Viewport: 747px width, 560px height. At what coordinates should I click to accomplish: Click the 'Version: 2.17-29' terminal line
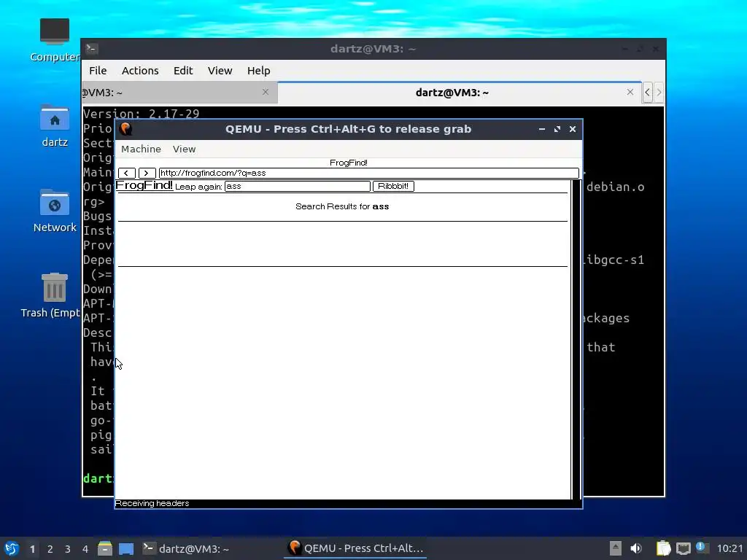[x=141, y=113]
